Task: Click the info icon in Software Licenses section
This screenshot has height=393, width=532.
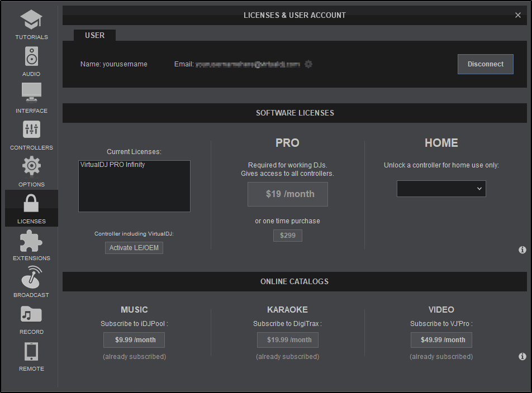Action: click(x=522, y=250)
